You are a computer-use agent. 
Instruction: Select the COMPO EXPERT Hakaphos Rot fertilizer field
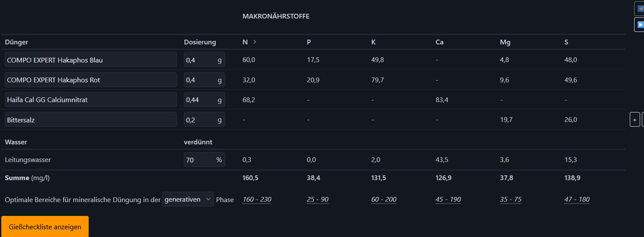[x=91, y=80]
